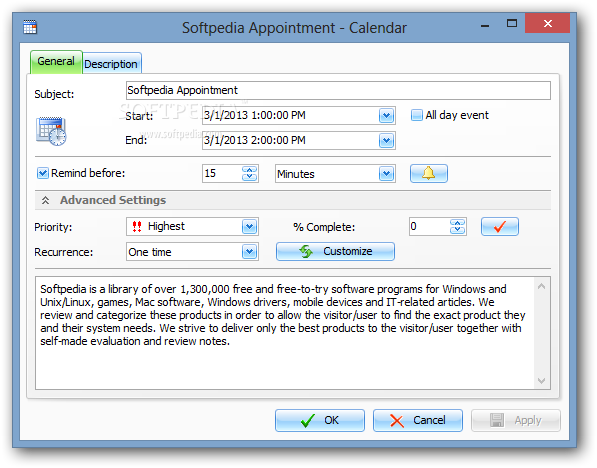Viewport: 597px width, 468px height.
Task: Click the Customize recurrence button
Action: (x=335, y=251)
